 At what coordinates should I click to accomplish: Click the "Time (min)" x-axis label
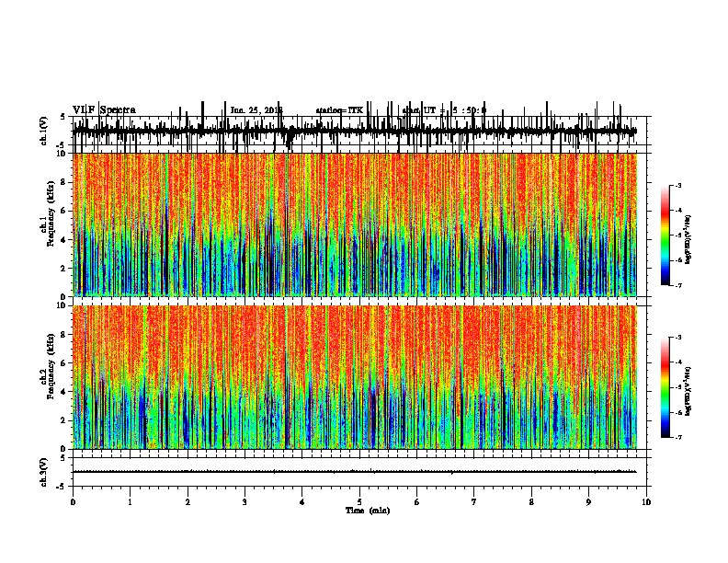368,511
